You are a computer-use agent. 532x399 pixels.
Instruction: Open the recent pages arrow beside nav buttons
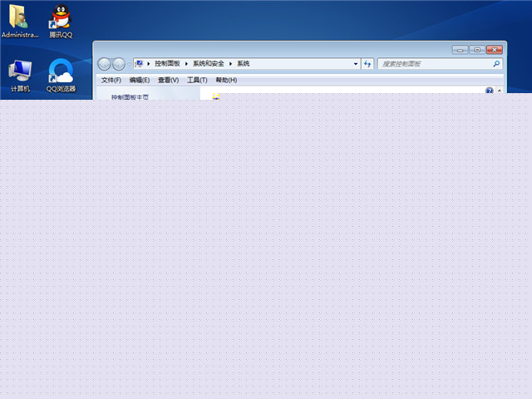coord(129,64)
